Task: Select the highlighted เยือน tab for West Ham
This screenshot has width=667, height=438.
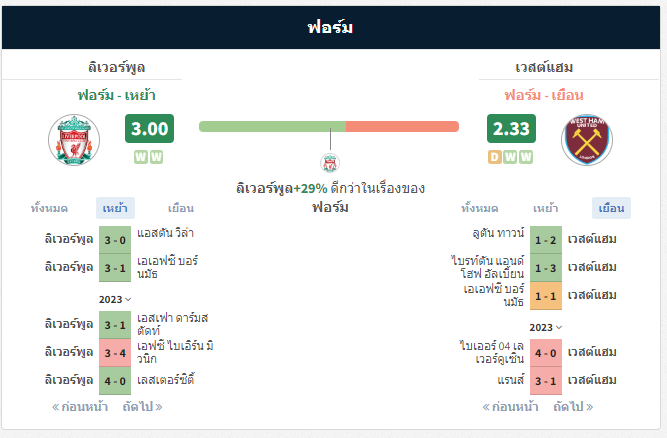Action: [x=611, y=208]
